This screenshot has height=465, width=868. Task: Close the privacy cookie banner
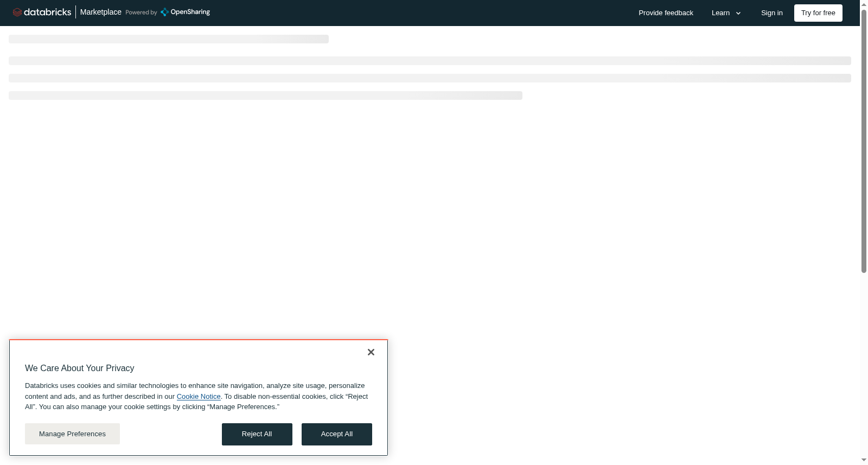point(371,352)
